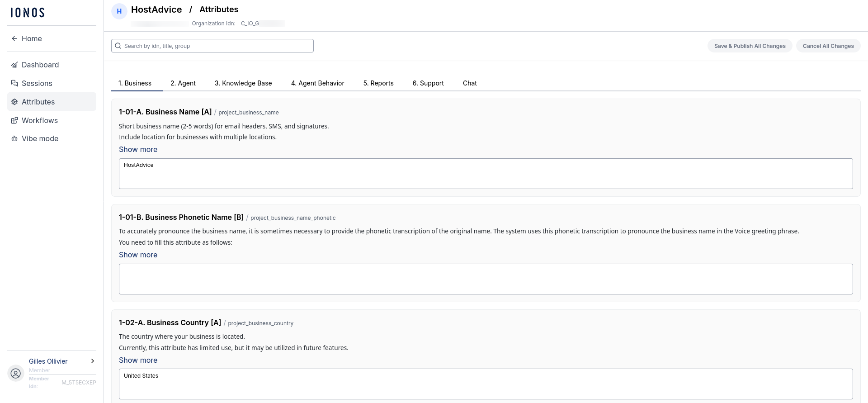Open the Chat tab
868x403 pixels.
470,83
